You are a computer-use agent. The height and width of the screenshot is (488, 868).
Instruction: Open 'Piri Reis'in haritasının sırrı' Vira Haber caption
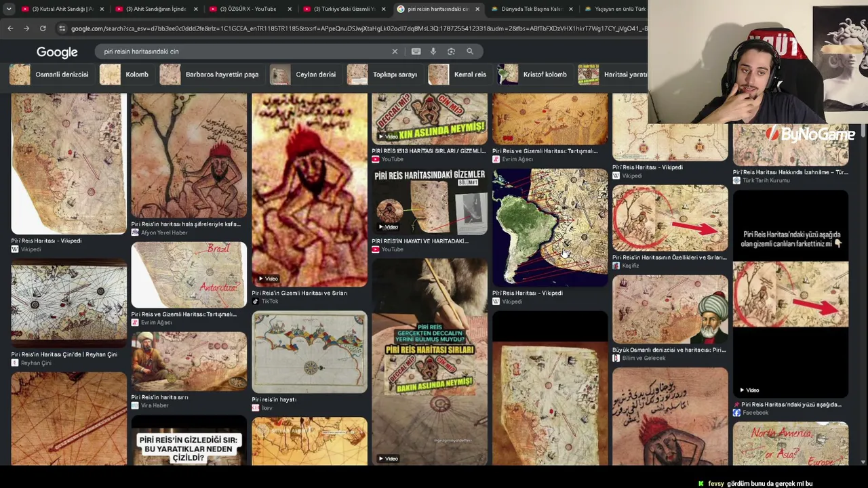[160, 398]
